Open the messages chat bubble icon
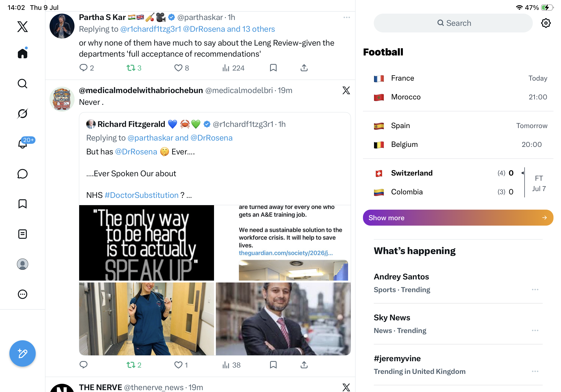 tap(23, 174)
